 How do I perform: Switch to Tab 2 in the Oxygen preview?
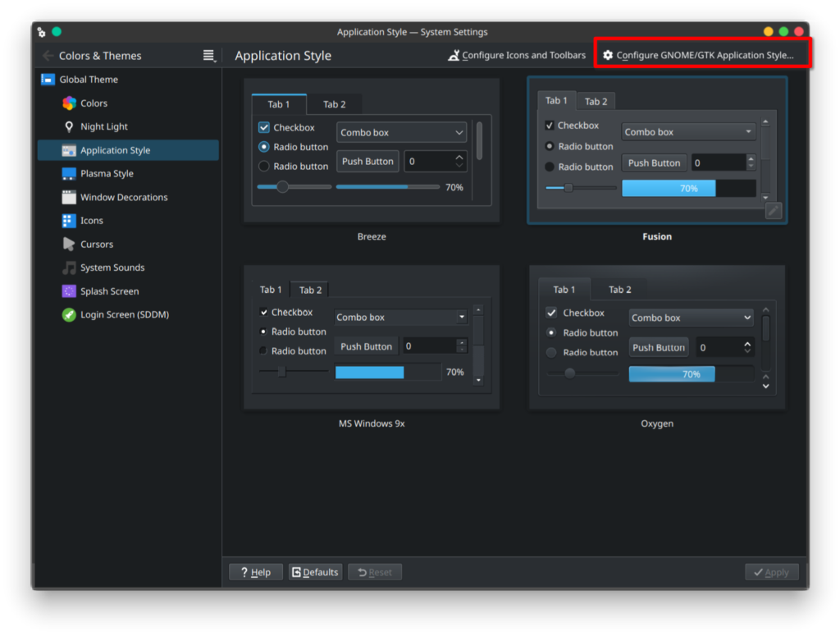click(x=619, y=290)
